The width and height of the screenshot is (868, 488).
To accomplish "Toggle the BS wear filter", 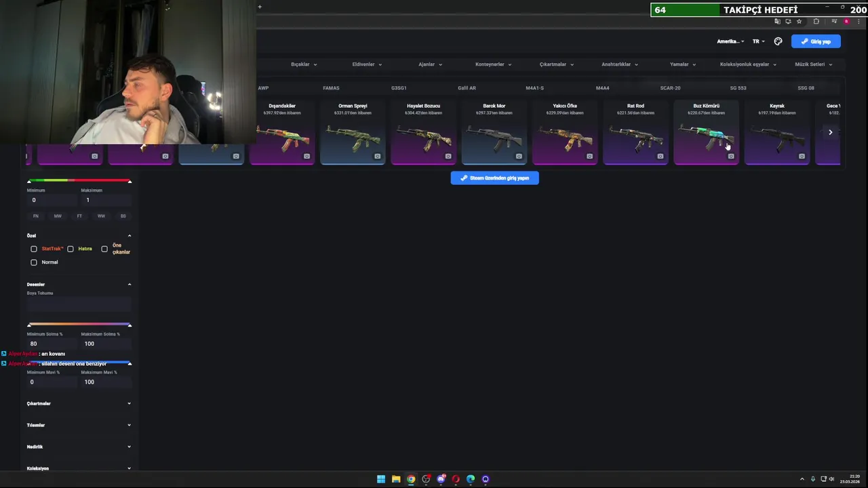I will 123,216.
